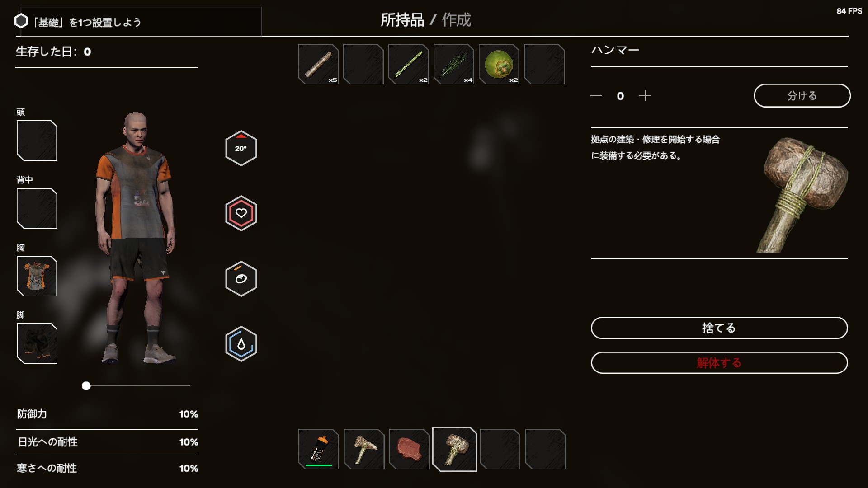Select the green coconut inventory item
This screenshot has width=868, height=488.
[x=499, y=64]
